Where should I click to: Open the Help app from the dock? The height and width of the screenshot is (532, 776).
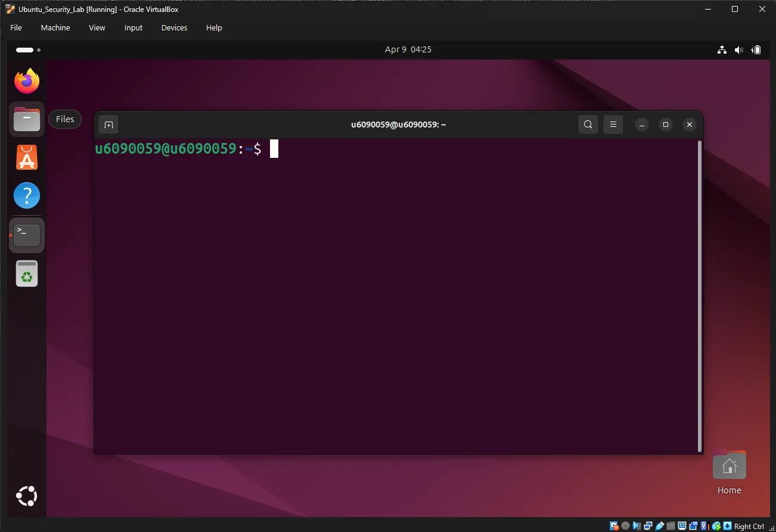26,195
